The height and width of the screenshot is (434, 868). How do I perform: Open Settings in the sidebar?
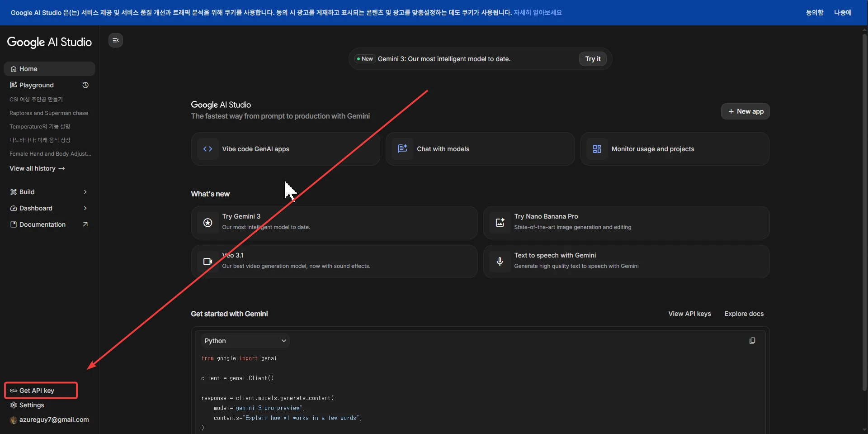(31, 405)
